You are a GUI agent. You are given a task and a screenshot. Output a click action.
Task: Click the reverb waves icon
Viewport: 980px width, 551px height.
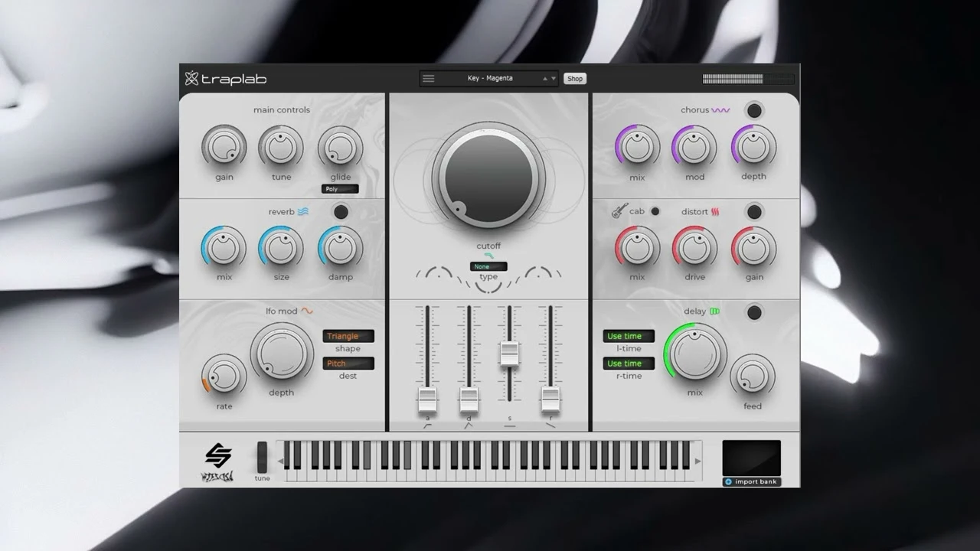[303, 212]
